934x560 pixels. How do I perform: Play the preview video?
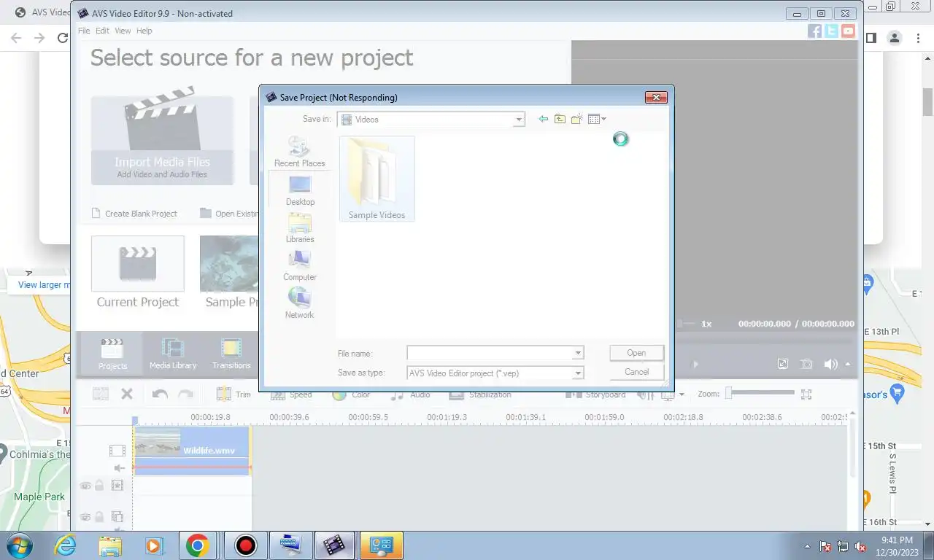click(695, 364)
